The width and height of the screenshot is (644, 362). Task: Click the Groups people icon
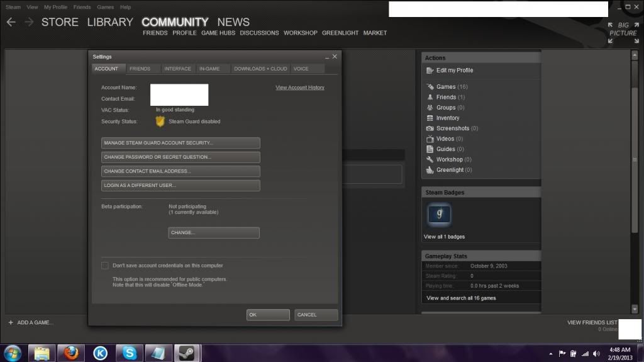pyautogui.click(x=430, y=108)
